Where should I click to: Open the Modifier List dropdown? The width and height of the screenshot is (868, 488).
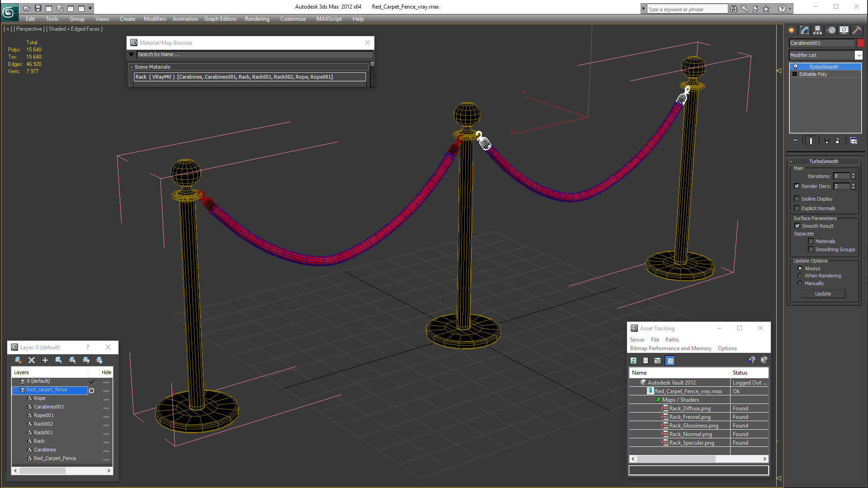[x=859, y=55]
